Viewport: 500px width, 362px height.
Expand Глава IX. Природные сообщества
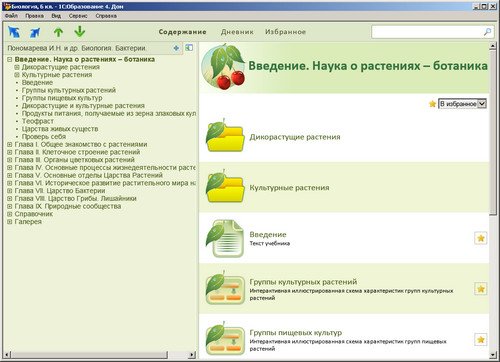[x=10, y=206]
